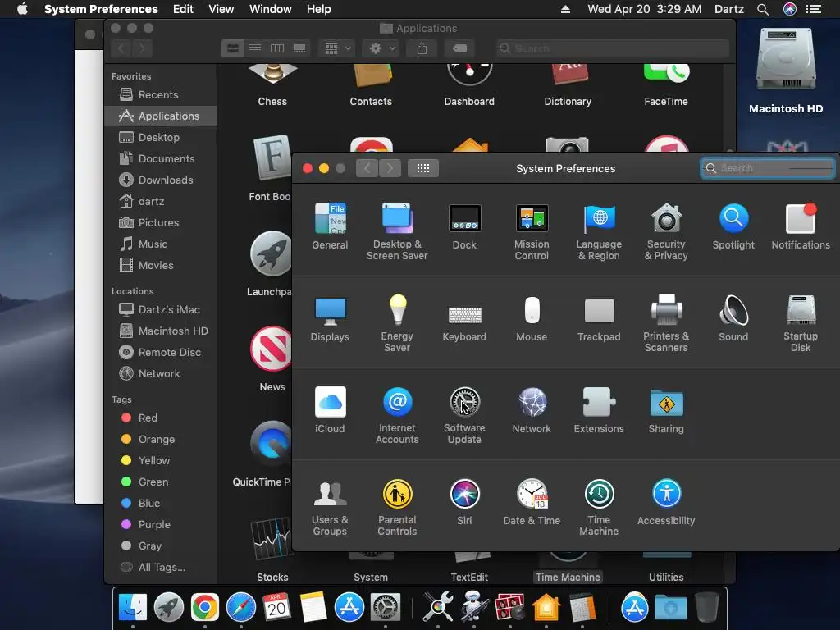Select Pictures in Finder sidebar
Viewport: 840px width, 630px height.
[x=161, y=223]
